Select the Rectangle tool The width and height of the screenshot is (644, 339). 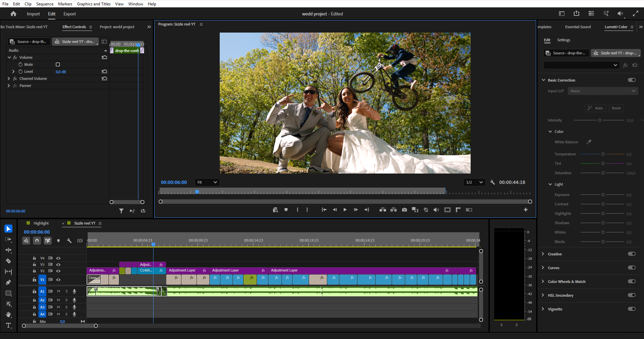8,293
